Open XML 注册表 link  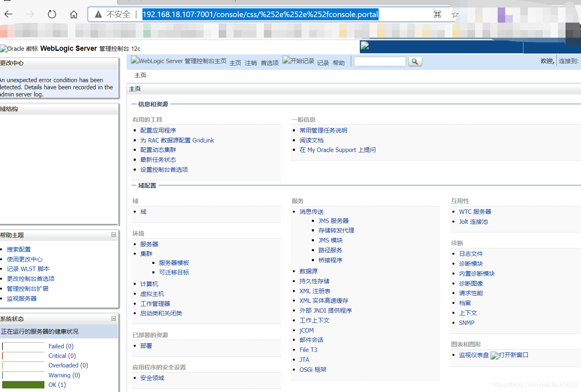pos(315,291)
